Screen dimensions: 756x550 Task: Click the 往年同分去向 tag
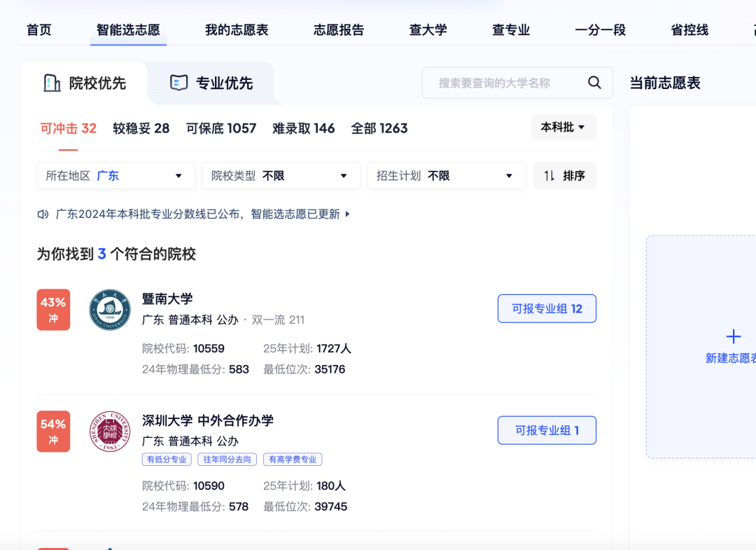(x=227, y=460)
